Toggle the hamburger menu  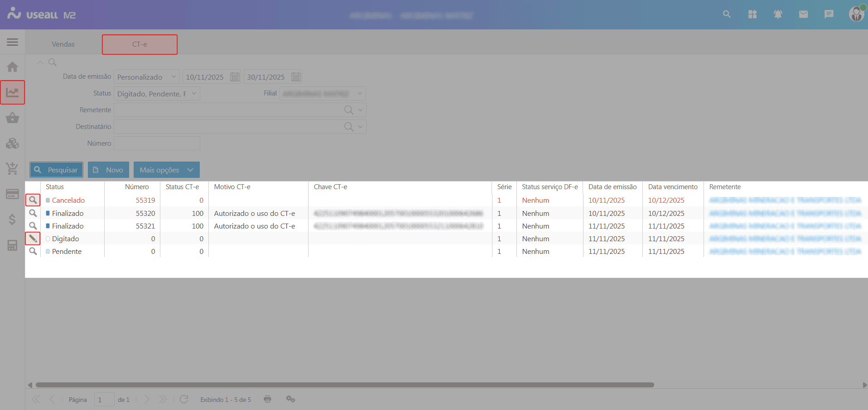[x=12, y=42]
